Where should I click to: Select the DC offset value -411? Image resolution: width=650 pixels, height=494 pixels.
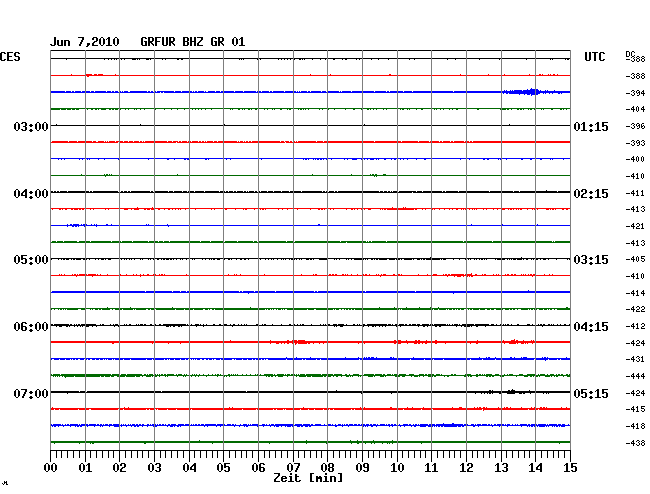click(x=635, y=193)
